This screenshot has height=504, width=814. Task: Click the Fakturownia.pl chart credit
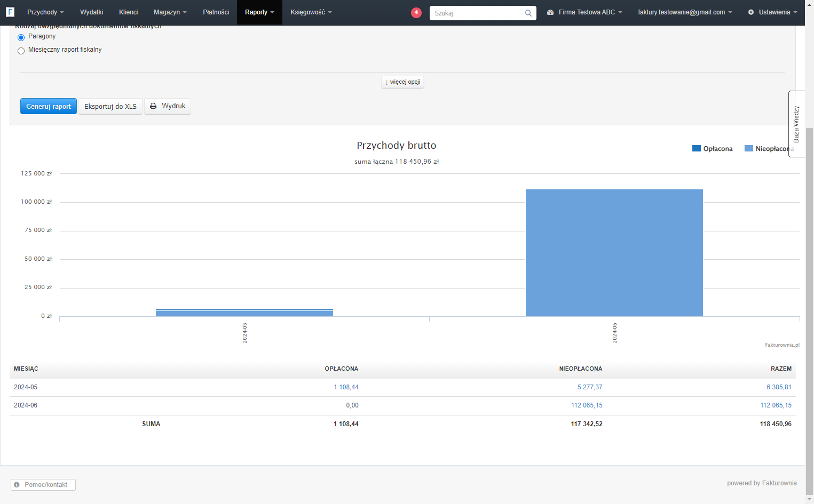pos(782,345)
